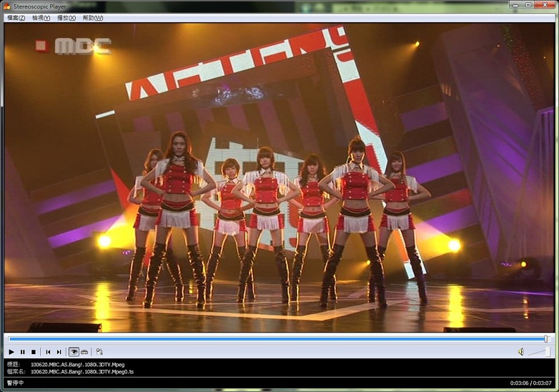Open the 播放(X) menu
The height and width of the screenshot is (392, 559).
(66, 18)
